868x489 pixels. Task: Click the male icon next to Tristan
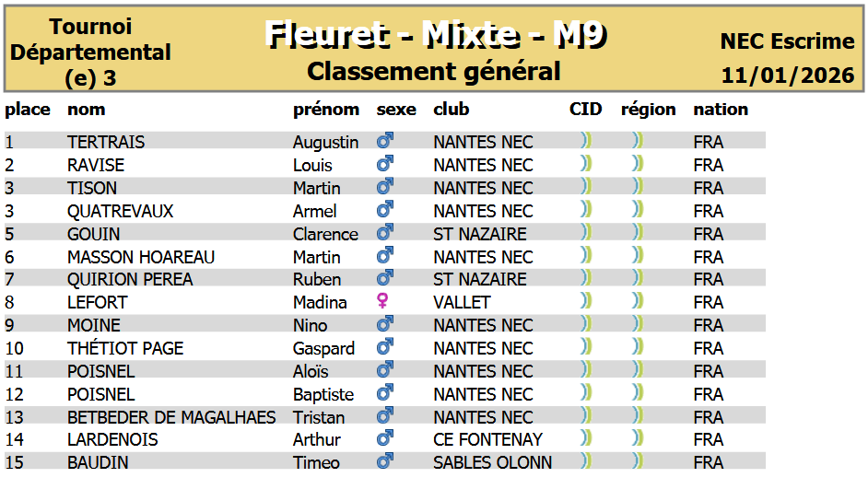click(385, 416)
